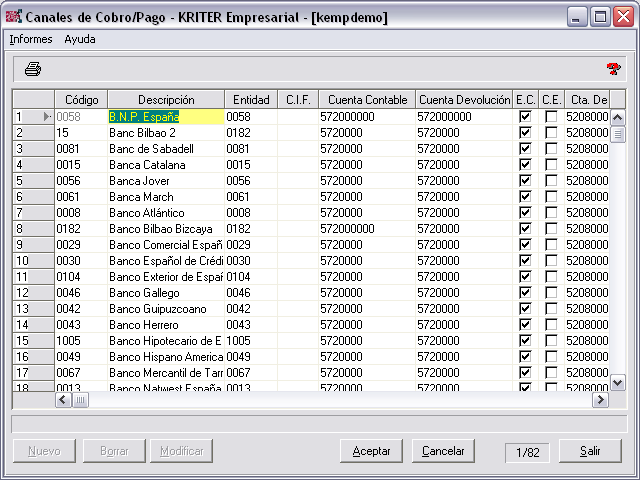
Task: Click the Aceptar button
Action: [x=371, y=451]
